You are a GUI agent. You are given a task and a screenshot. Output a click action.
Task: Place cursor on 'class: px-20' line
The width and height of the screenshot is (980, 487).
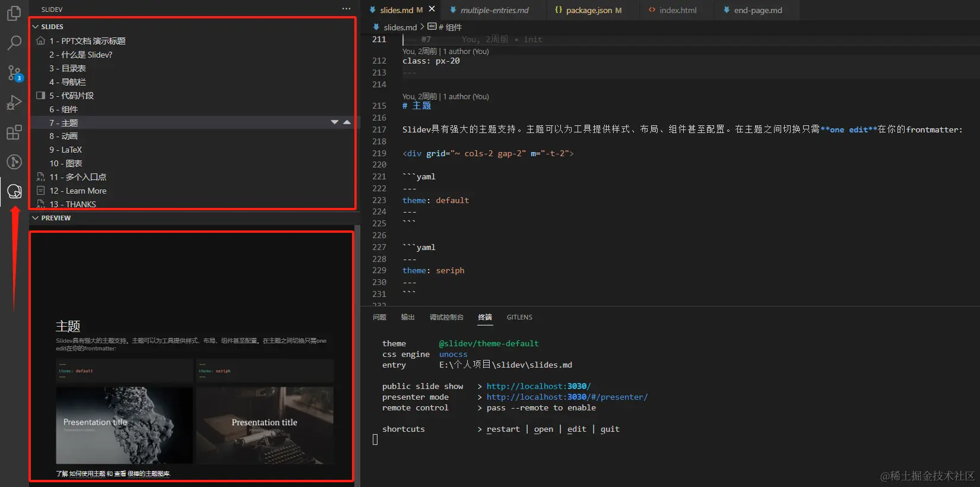[x=431, y=61]
